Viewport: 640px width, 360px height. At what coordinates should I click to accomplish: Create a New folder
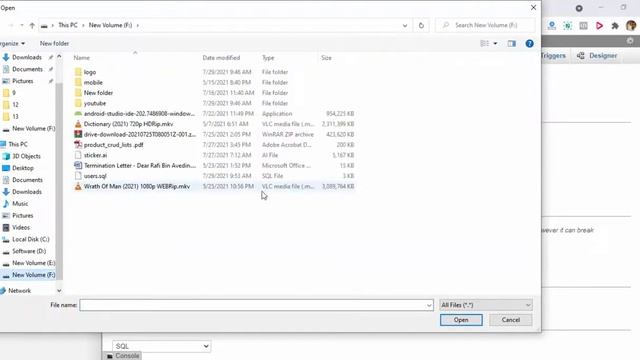coord(54,43)
